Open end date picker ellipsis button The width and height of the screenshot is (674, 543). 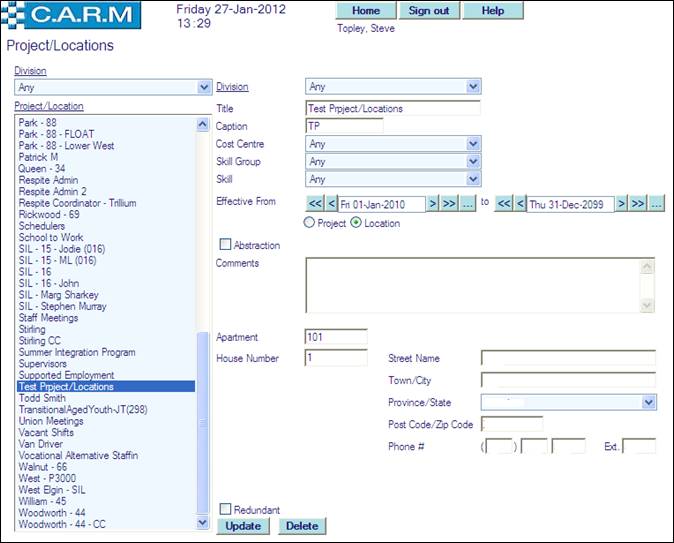656,204
